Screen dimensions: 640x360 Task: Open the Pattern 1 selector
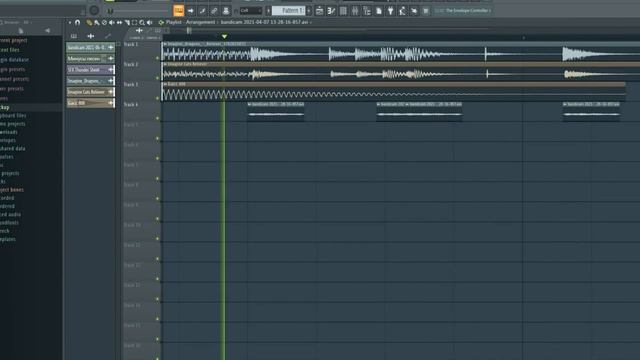[x=289, y=11]
